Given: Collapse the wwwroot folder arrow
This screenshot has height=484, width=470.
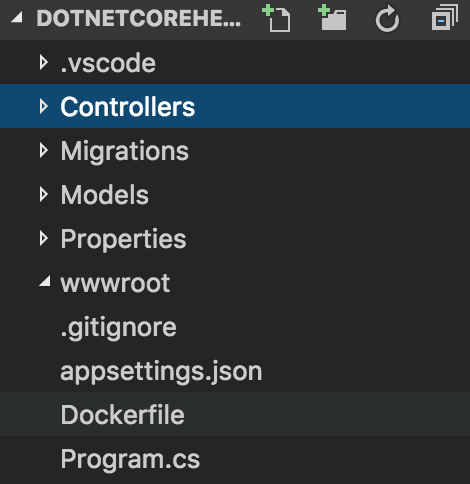Looking at the screenshot, I should (45, 281).
